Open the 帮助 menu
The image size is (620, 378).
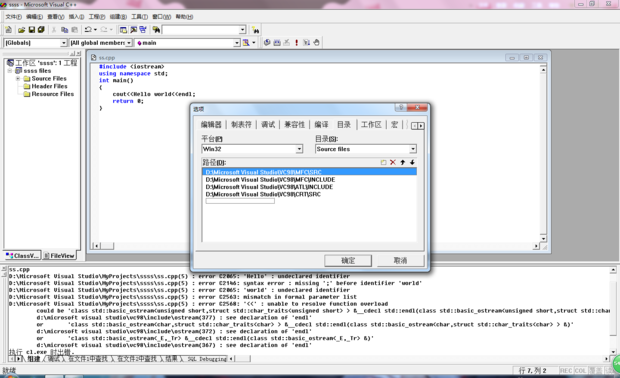pyautogui.click(x=184, y=17)
